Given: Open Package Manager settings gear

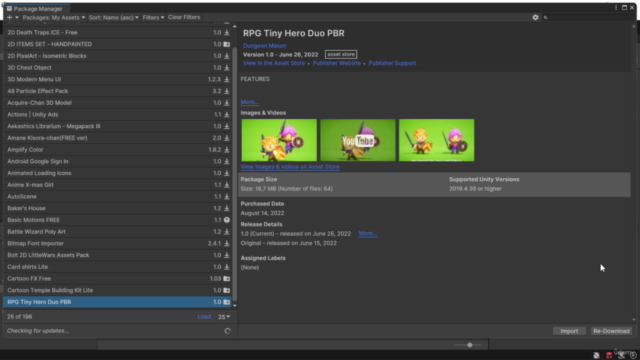Looking at the screenshot, I should tap(535, 17).
